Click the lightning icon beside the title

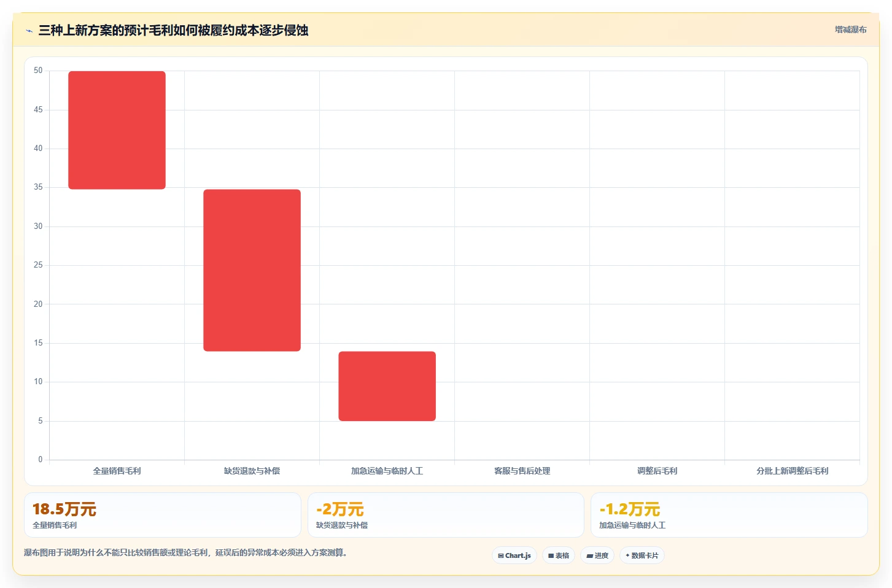tap(29, 31)
